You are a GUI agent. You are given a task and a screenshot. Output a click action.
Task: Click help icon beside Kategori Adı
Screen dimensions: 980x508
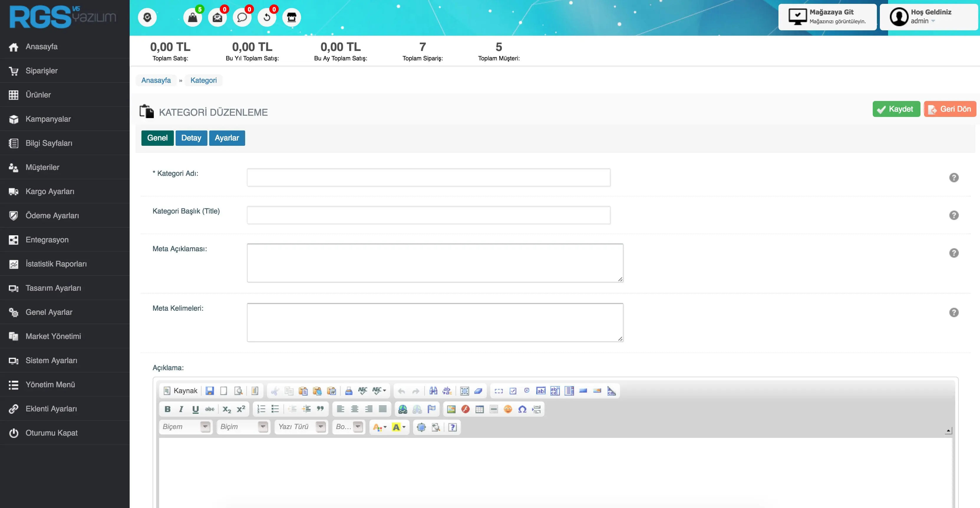pos(954,178)
